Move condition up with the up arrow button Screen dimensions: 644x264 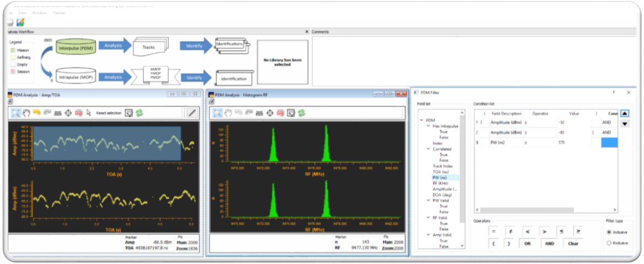click(x=624, y=113)
